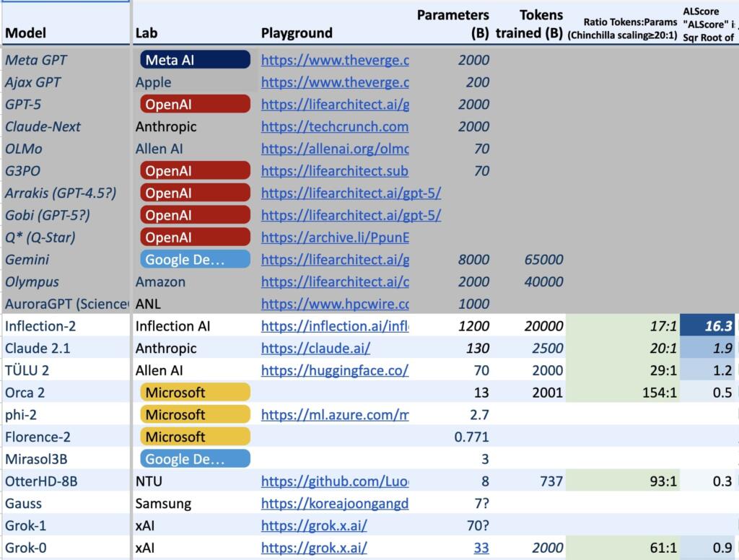Screen dimensions: 739x560
Task: Open the Microsoft chip in the Orca 2 row
Action: point(195,393)
